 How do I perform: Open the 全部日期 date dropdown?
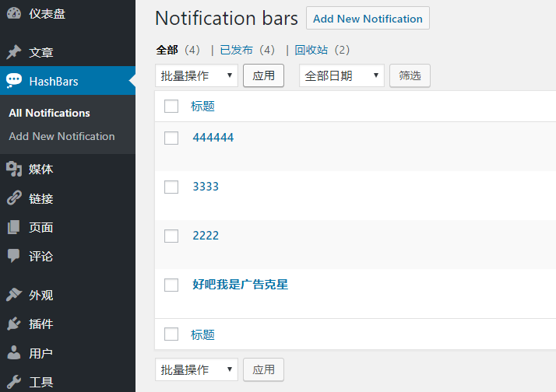click(342, 75)
